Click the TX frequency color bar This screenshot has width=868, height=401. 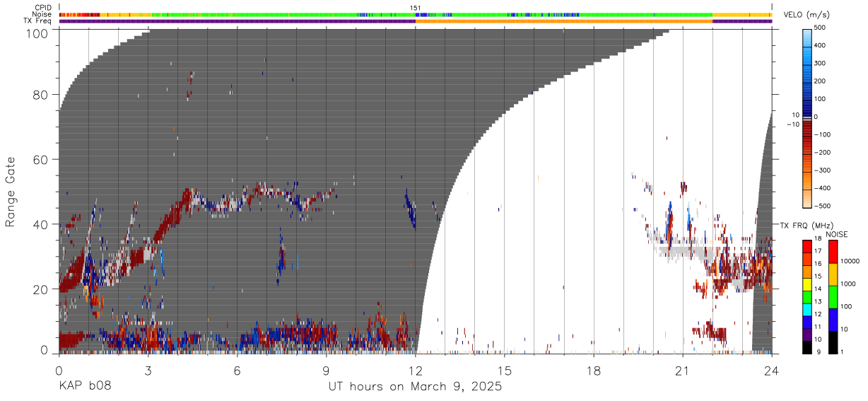tap(807, 296)
